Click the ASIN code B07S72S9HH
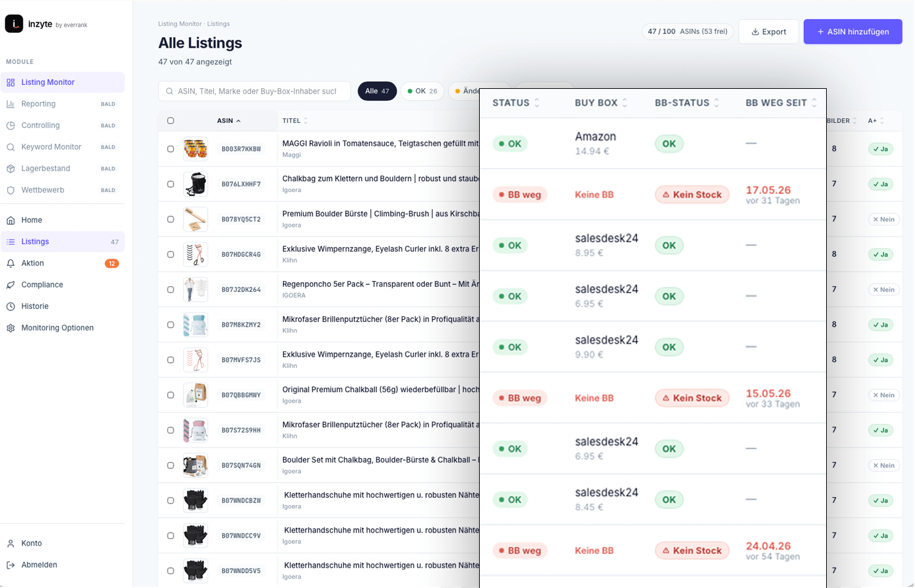Image resolution: width=915 pixels, height=588 pixels. [241, 431]
